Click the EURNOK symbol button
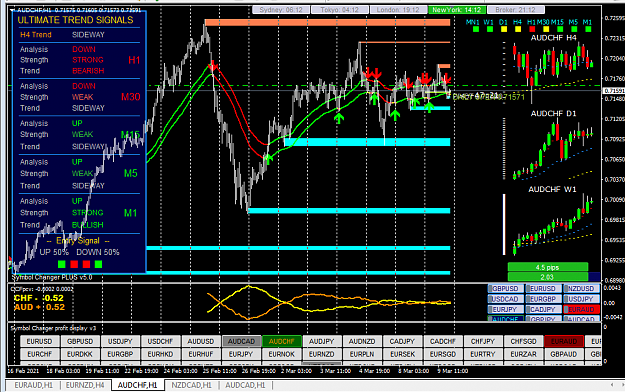Image resolution: width=625 pixels, height=392 pixels. (281, 354)
